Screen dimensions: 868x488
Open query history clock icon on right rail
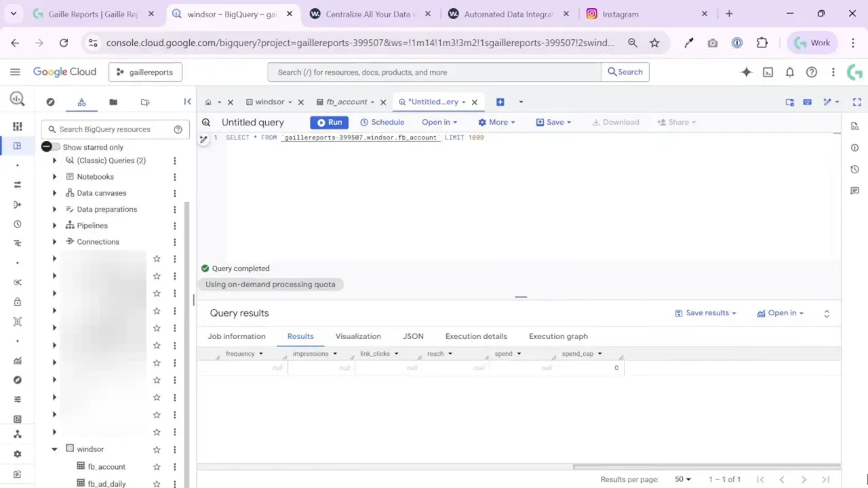pos(854,169)
